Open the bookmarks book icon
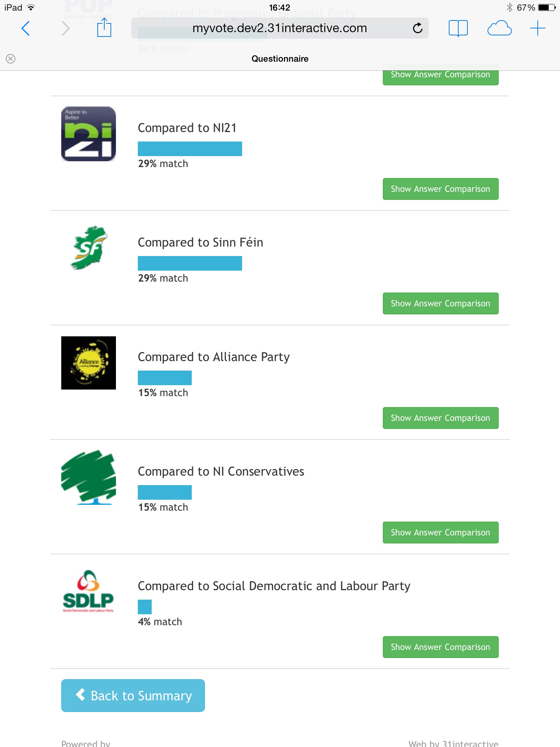This screenshot has width=560, height=747. point(458,28)
